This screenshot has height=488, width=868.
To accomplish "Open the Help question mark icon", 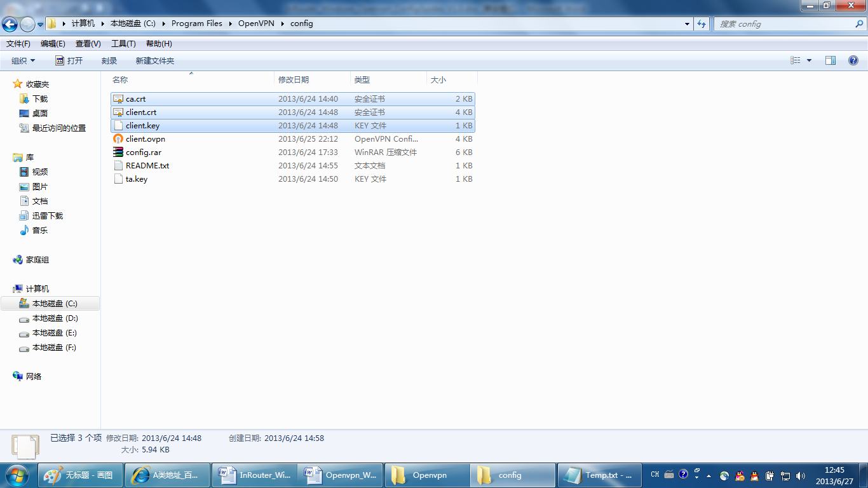I will [x=853, y=60].
